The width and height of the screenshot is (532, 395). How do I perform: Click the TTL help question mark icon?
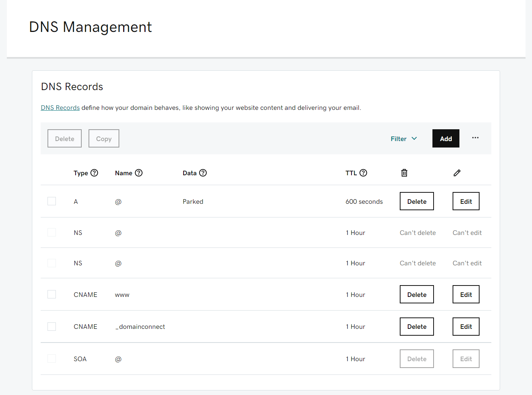pos(363,173)
